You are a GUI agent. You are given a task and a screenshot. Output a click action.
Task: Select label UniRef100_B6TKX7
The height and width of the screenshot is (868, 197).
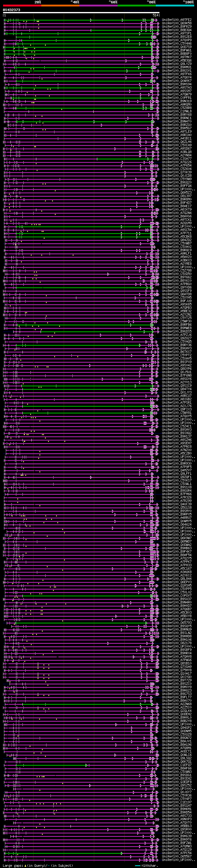(177, 352)
